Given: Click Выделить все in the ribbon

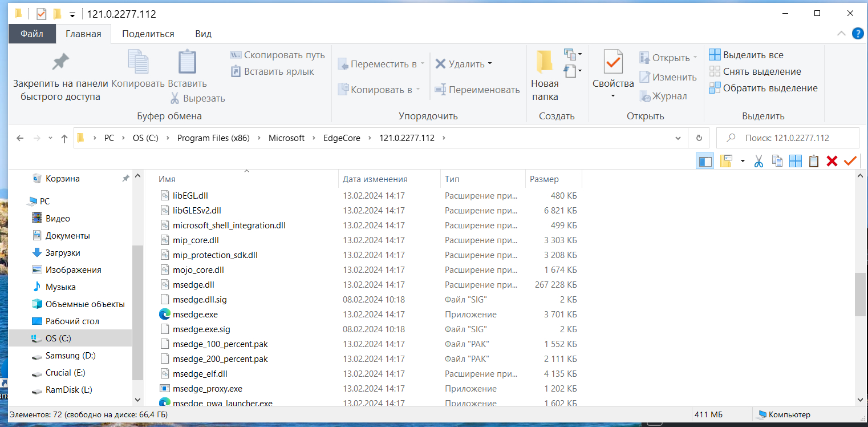Looking at the screenshot, I should coord(746,55).
